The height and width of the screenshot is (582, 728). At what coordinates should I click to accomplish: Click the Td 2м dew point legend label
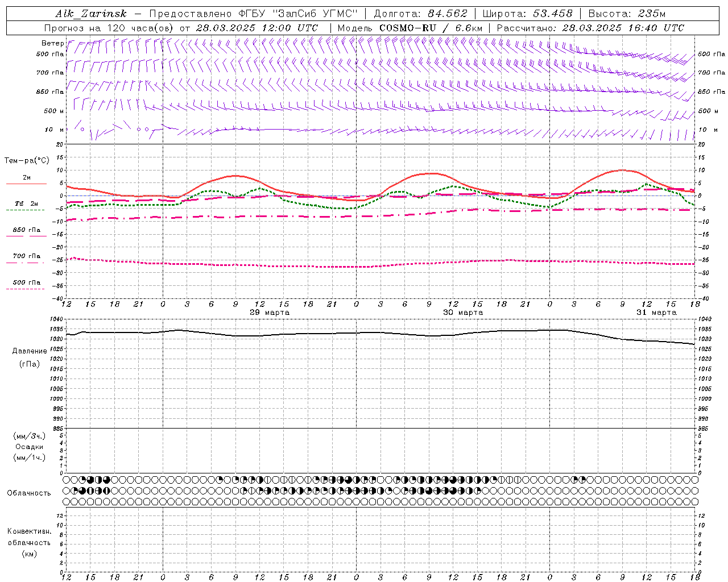[26, 203]
